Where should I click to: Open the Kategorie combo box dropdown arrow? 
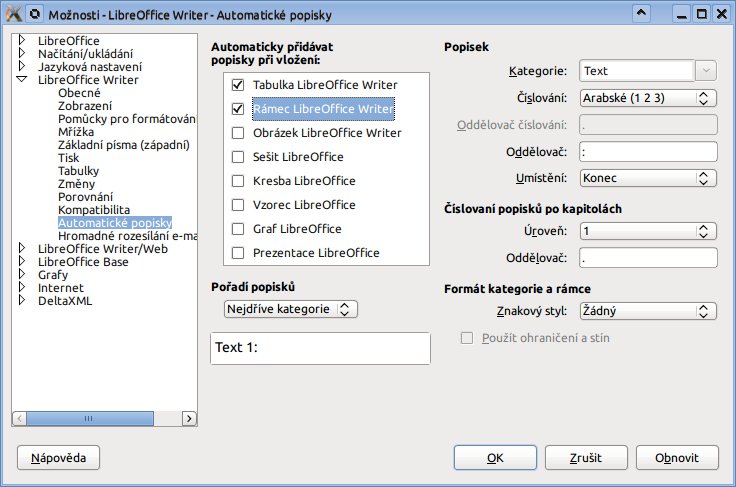705,71
